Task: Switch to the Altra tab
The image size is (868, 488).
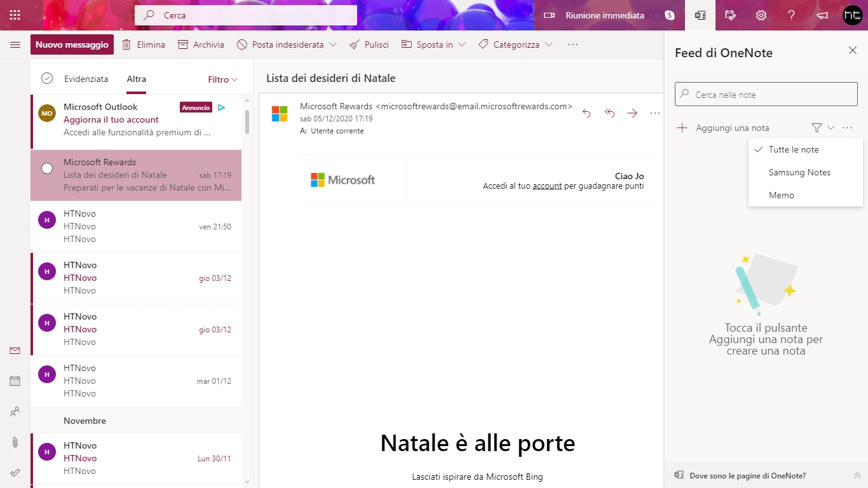Action: pos(136,79)
